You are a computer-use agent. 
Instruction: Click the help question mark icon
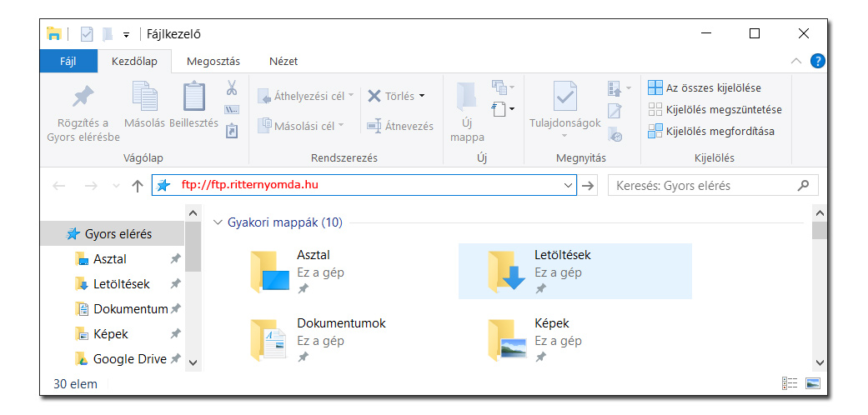tap(817, 62)
